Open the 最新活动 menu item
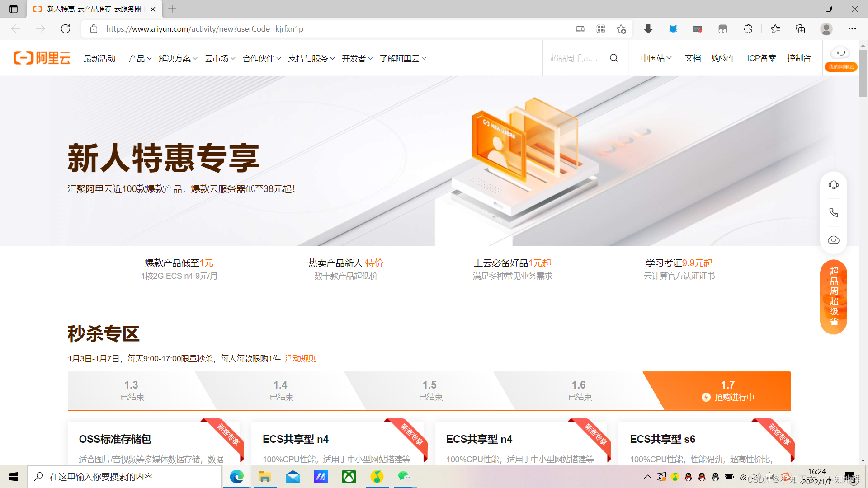 pos(99,58)
